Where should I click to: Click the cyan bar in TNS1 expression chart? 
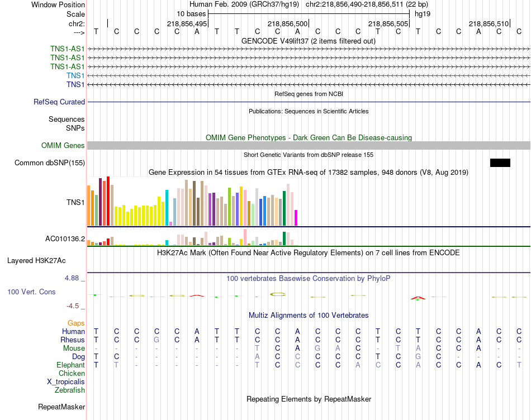click(x=167, y=208)
